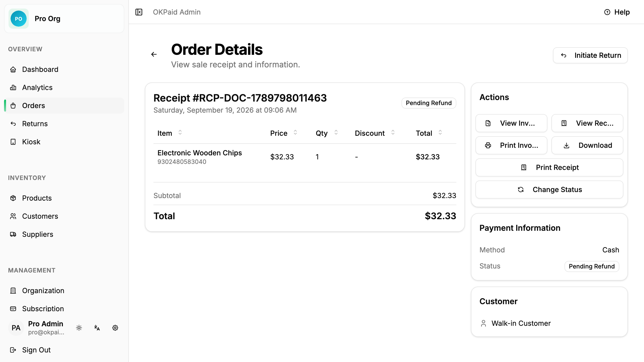Click the Cash payment method value

pyautogui.click(x=611, y=250)
